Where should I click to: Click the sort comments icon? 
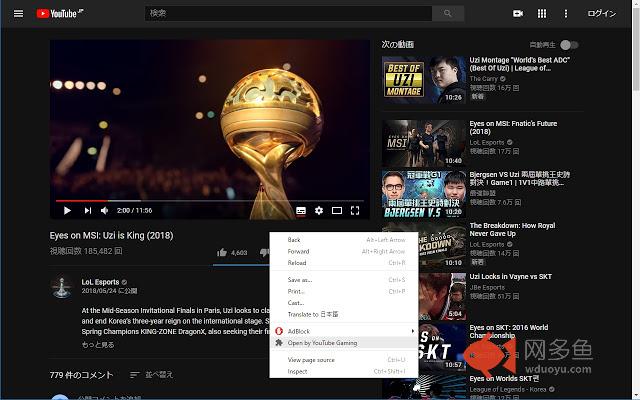point(135,375)
